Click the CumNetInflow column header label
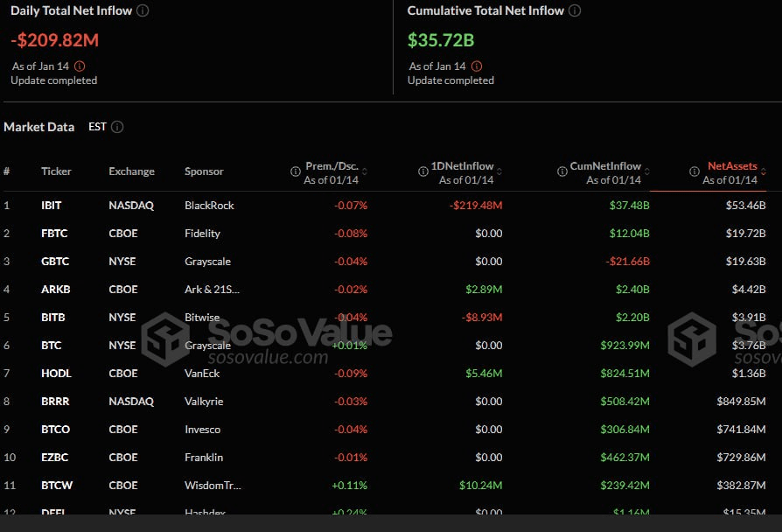The width and height of the screenshot is (782, 532). pos(605,165)
